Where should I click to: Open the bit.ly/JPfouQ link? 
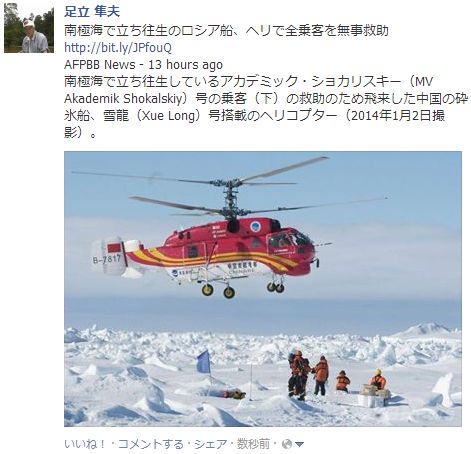(118, 48)
